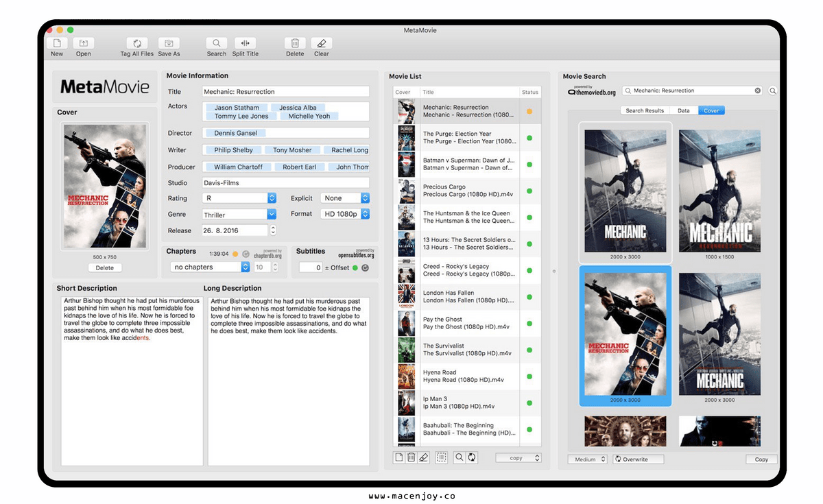Open the Genre dropdown showing Thriller
This screenshot has height=504, width=823.
(x=239, y=215)
